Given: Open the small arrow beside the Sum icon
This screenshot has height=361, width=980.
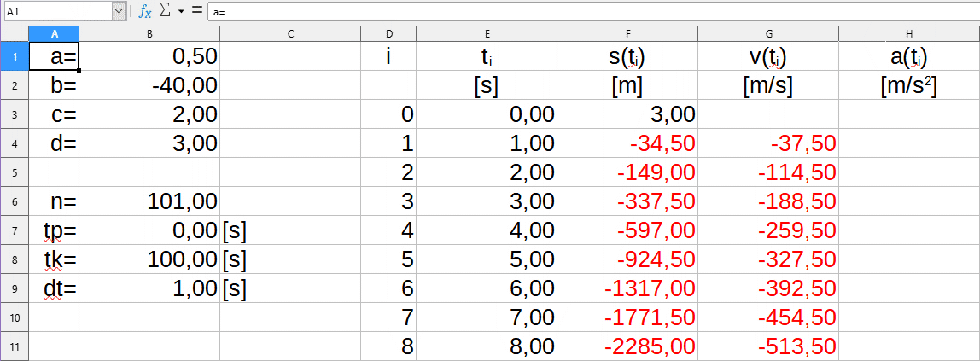Looking at the screenshot, I should point(181,12).
